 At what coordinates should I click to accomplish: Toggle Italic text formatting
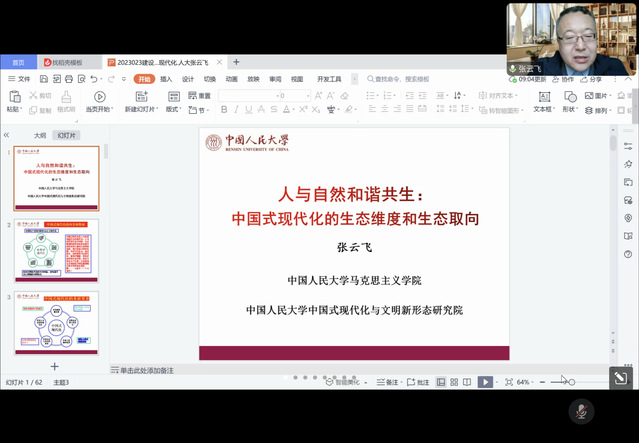[236, 110]
